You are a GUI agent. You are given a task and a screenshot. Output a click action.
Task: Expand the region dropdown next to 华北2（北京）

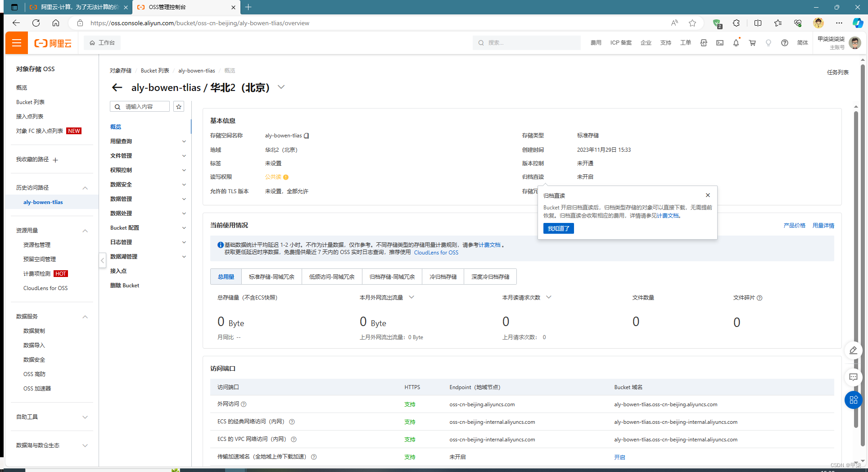pos(281,87)
